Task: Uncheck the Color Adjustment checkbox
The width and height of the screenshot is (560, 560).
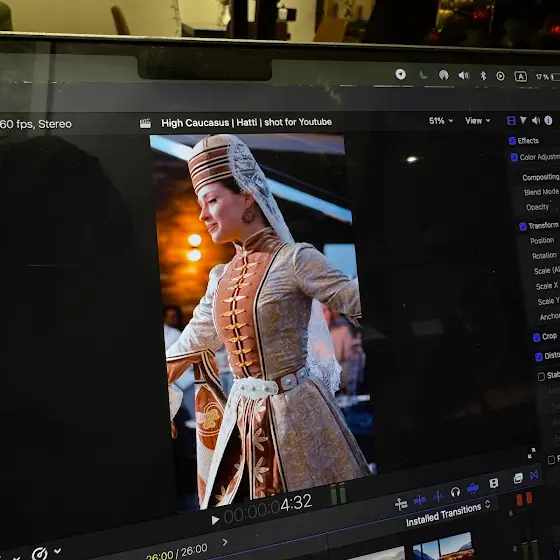Action: (x=514, y=157)
